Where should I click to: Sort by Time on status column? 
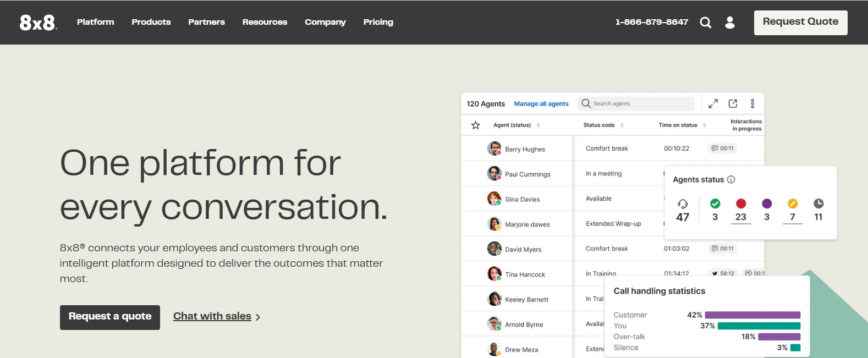705,125
